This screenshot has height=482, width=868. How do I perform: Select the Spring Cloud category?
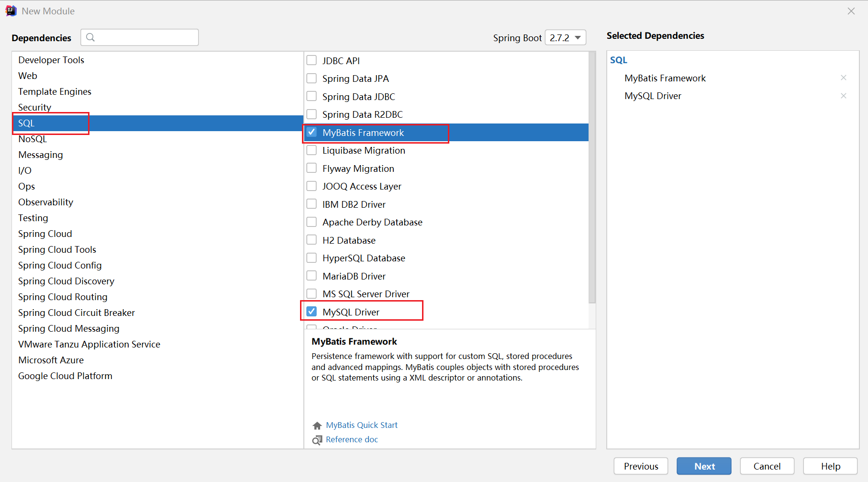(157, 234)
